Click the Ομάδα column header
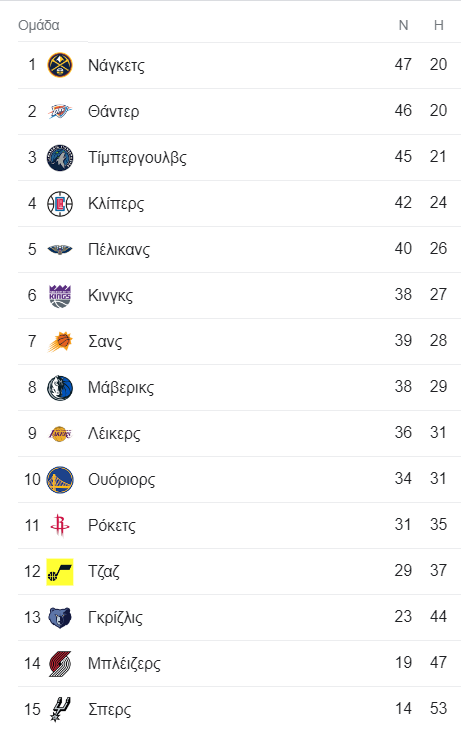 pos(39,25)
